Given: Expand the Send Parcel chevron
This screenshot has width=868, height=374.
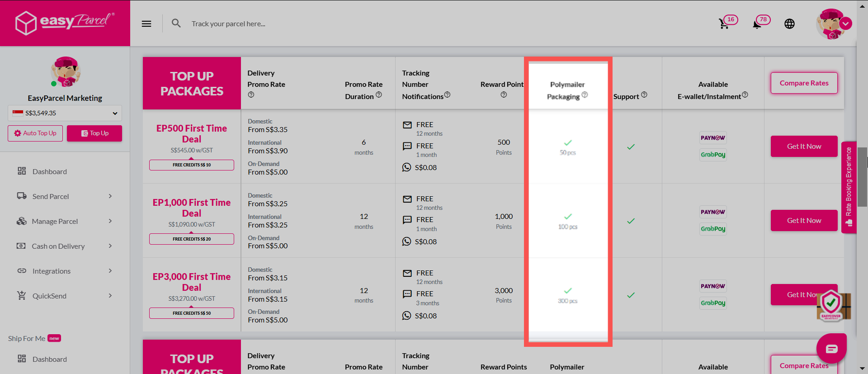Looking at the screenshot, I should pos(110,196).
